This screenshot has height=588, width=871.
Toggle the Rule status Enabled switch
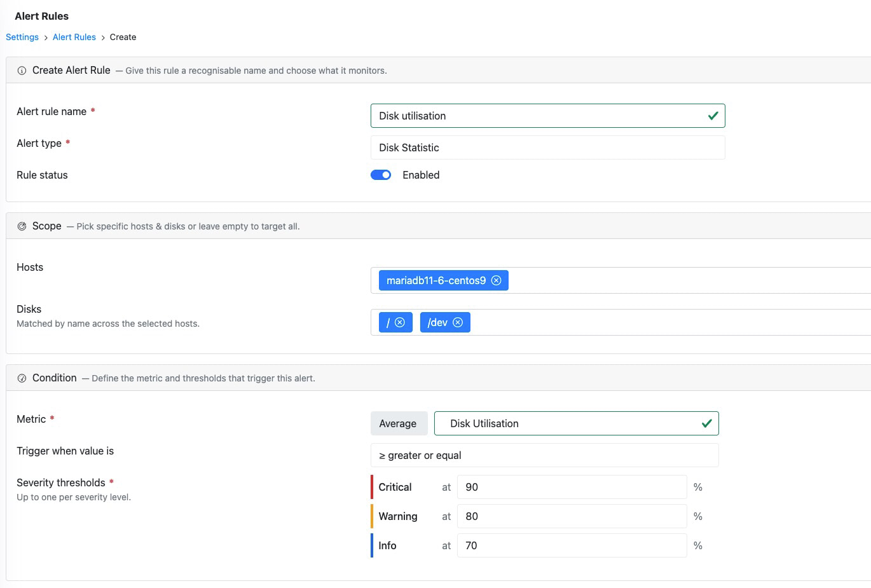(381, 175)
